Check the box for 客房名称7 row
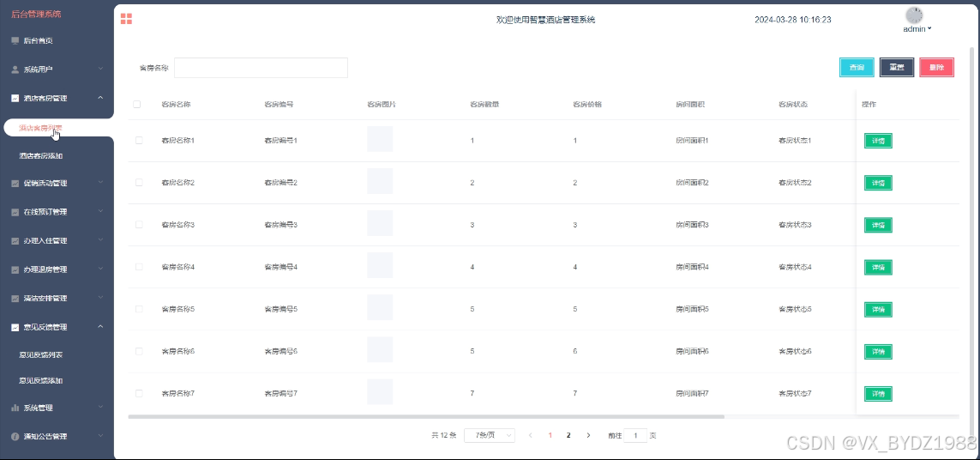Image resolution: width=980 pixels, height=460 pixels. [x=139, y=393]
